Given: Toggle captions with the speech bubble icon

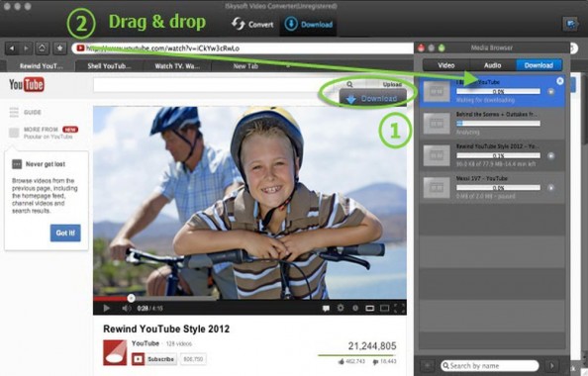Looking at the screenshot, I should point(327,308).
